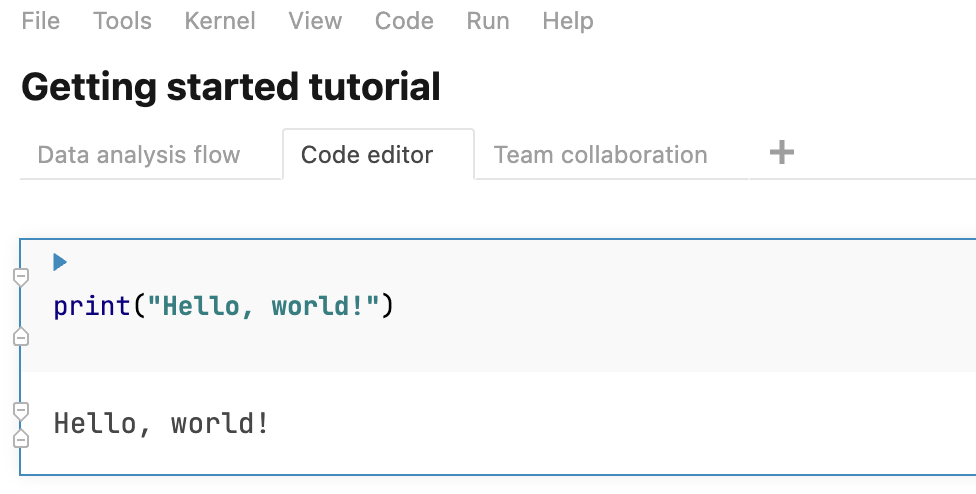Add a new sheet with plus icon
The image size is (976, 494).
[781, 153]
